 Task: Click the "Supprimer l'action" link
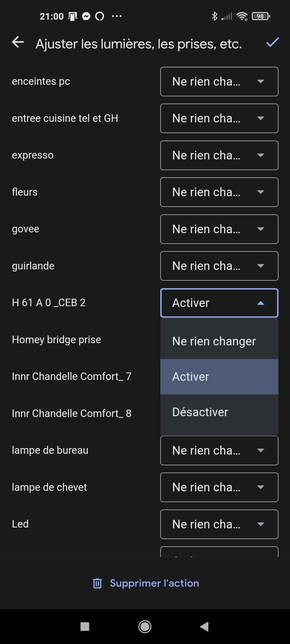point(154,583)
